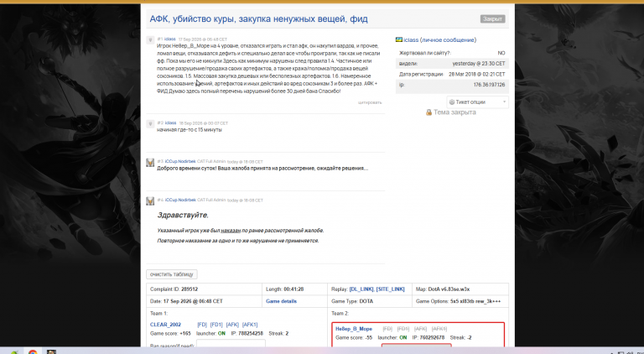Mark CLEAR_2002 with [AFK1] tag
The image size is (644, 354).
pos(250,325)
